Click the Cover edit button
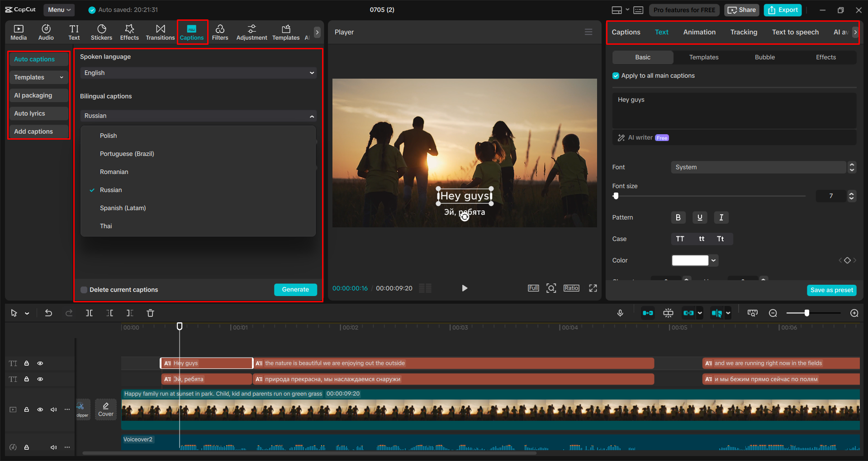 pos(106,409)
